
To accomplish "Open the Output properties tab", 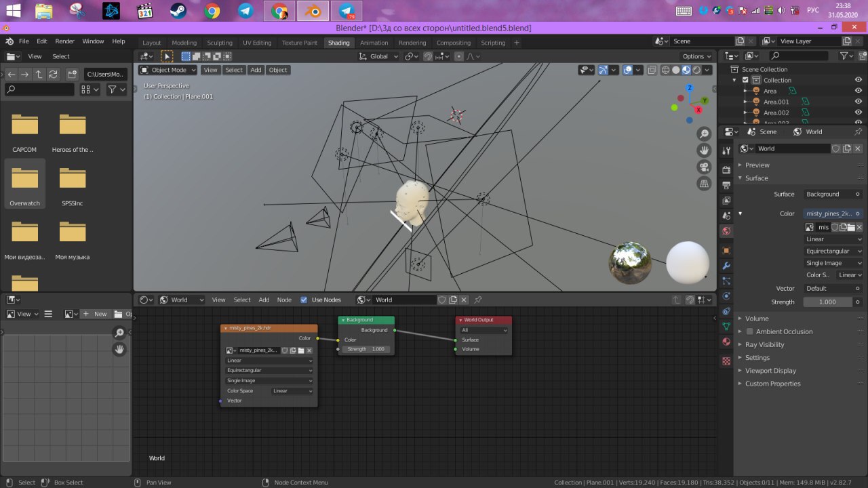I will tap(726, 184).
